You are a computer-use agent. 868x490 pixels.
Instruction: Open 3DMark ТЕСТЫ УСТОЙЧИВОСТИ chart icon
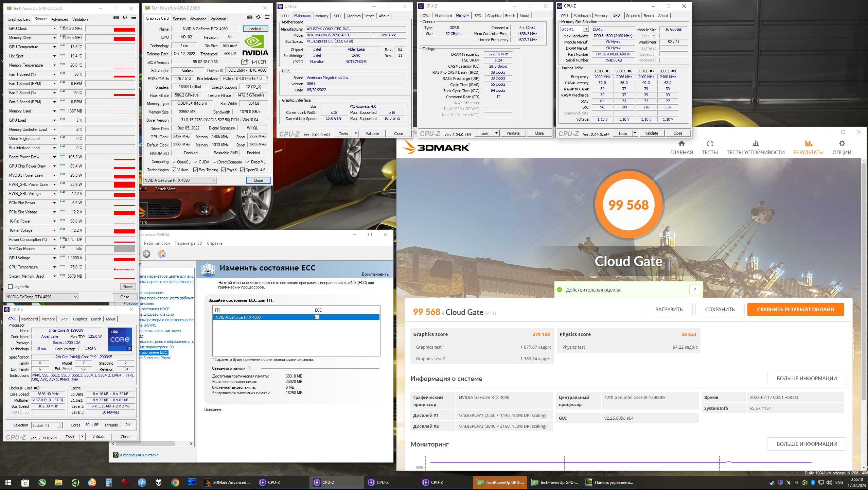(756, 143)
